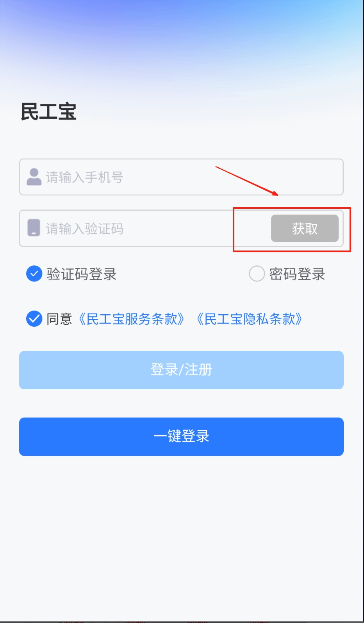Focus the 请输入验证码 verification code field
Viewport: 364px width, 623px height.
click(145, 228)
